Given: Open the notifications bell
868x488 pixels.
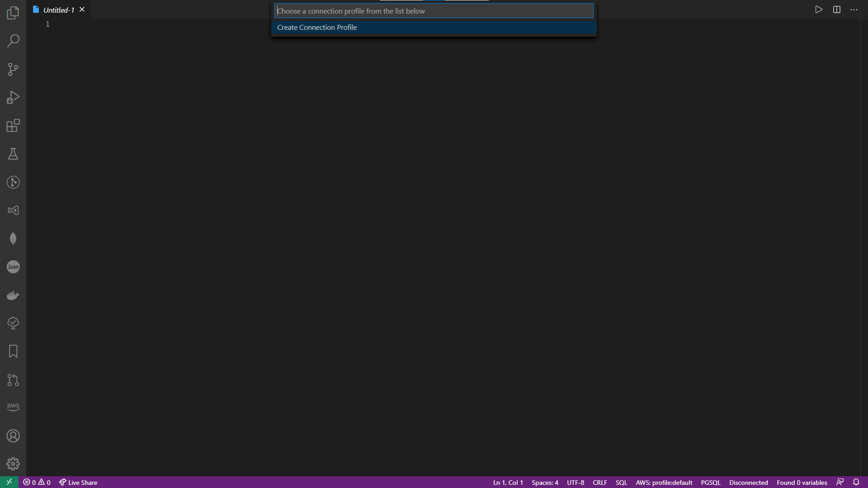Looking at the screenshot, I should 856,482.
